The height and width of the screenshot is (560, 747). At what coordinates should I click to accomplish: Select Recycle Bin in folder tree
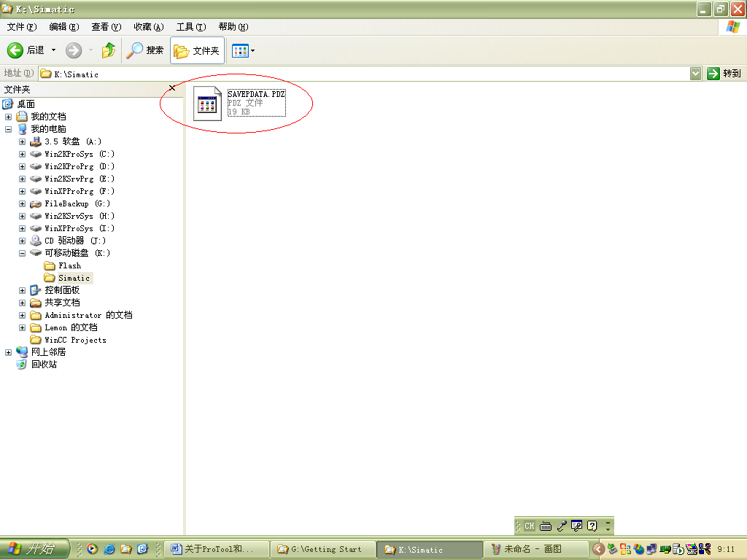tap(43, 364)
